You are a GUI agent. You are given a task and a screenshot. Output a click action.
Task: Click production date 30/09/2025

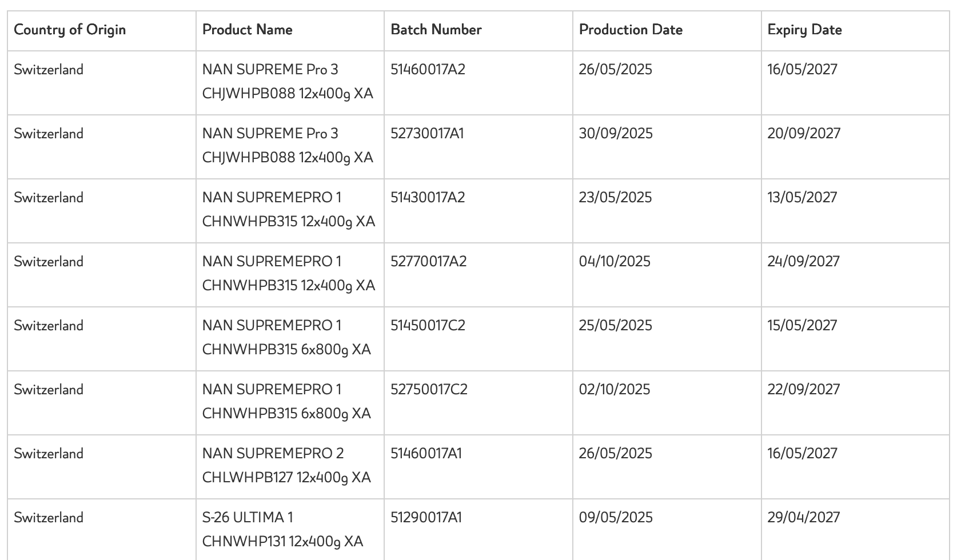click(616, 134)
